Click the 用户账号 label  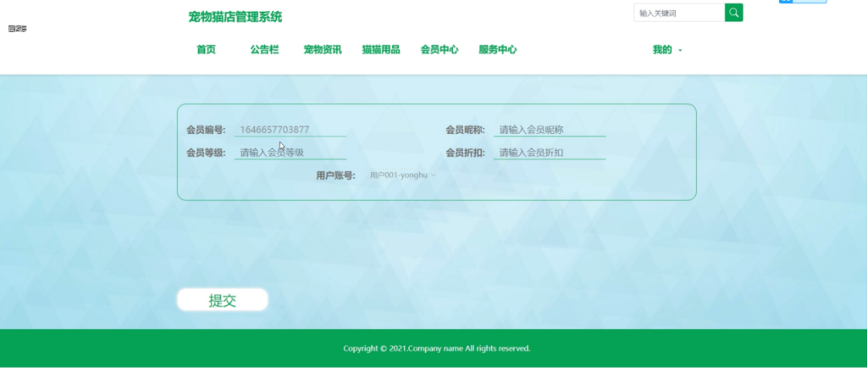[336, 176]
